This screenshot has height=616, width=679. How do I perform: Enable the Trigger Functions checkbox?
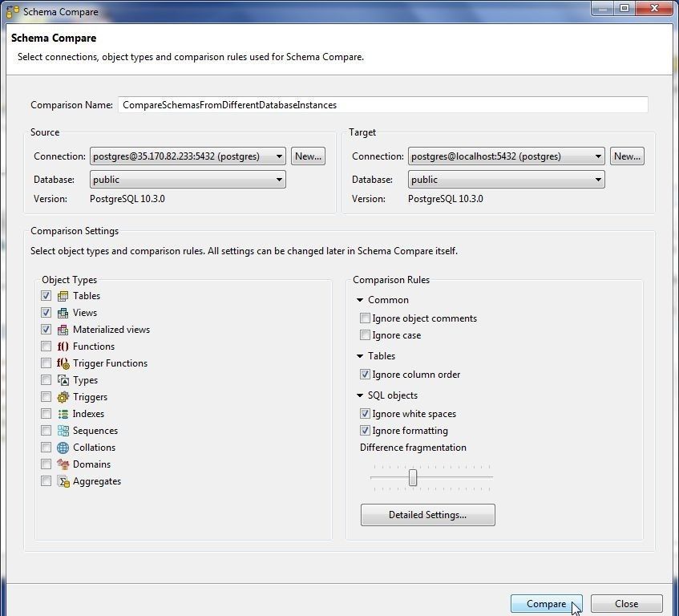pyautogui.click(x=46, y=363)
